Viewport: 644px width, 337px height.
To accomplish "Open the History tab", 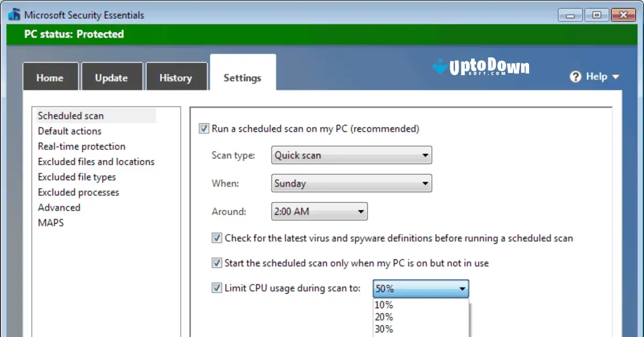I will [177, 77].
